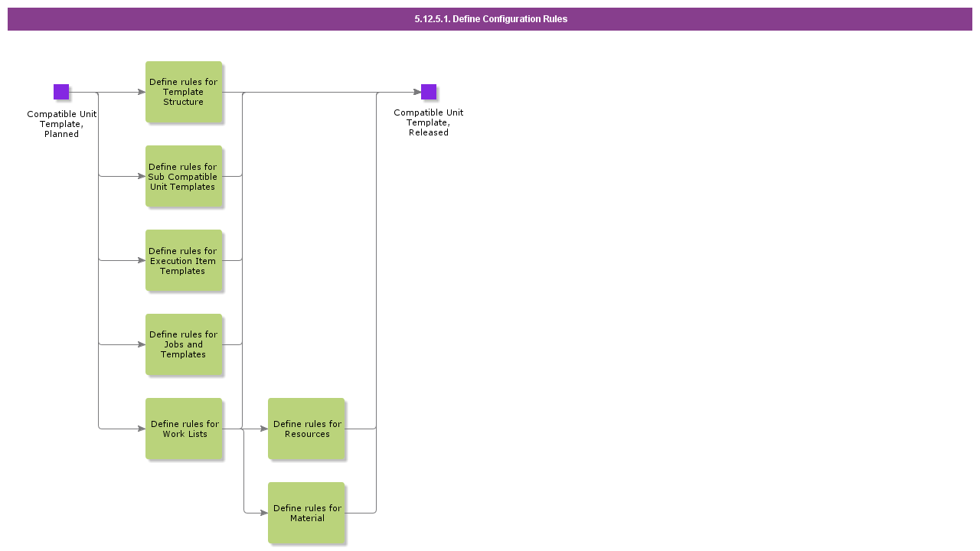This screenshot has width=980, height=551.
Task: Select Define rules for Sub Compatible Unit Templates
Action: pyautogui.click(x=184, y=176)
